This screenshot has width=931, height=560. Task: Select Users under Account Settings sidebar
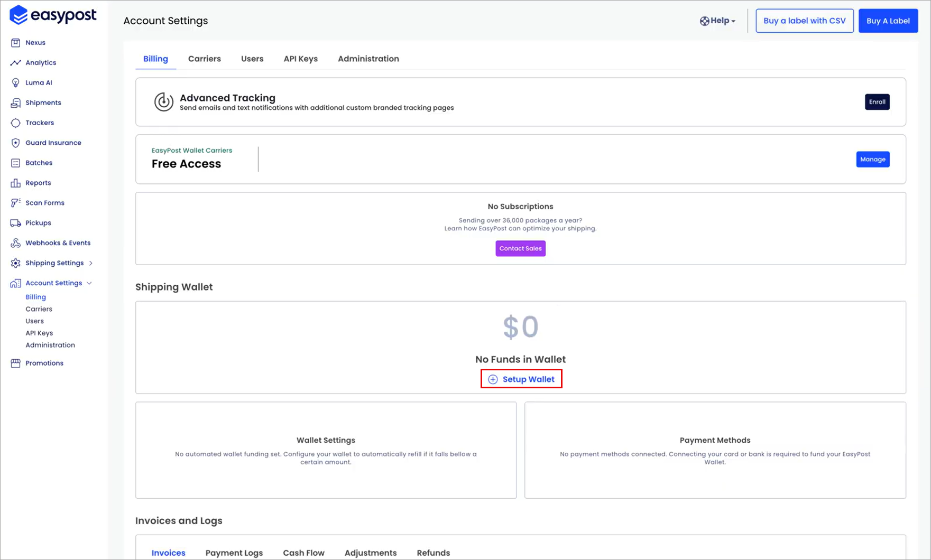coord(35,321)
